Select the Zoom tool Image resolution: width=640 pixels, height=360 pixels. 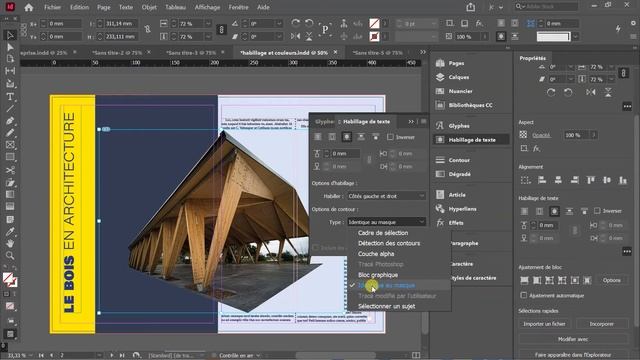[10, 256]
